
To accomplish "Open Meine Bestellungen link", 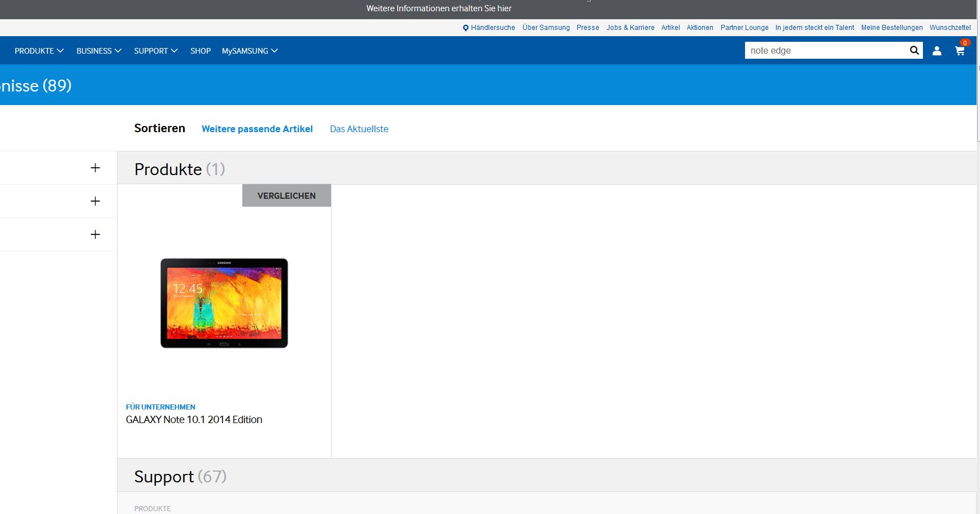I will (x=891, y=28).
